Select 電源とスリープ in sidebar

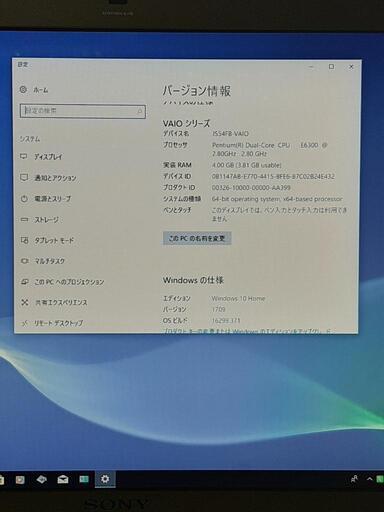[x=53, y=199]
